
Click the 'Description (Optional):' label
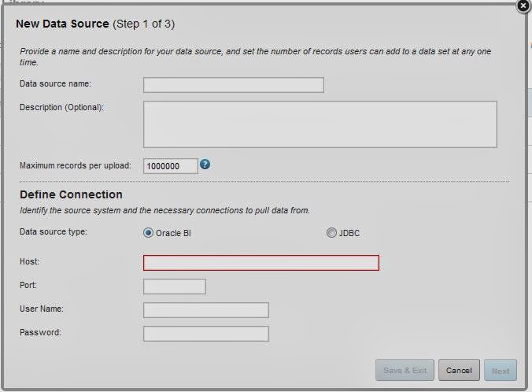click(61, 107)
